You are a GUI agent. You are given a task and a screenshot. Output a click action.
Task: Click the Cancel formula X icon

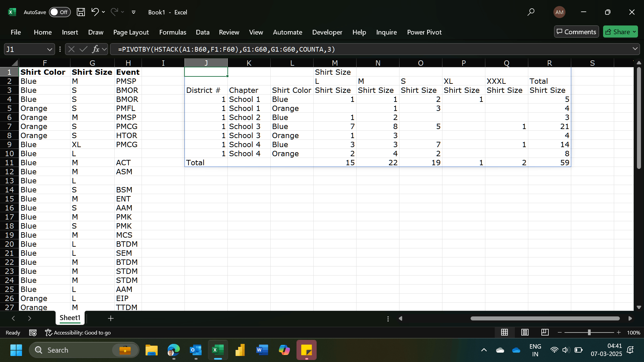click(71, 49)
